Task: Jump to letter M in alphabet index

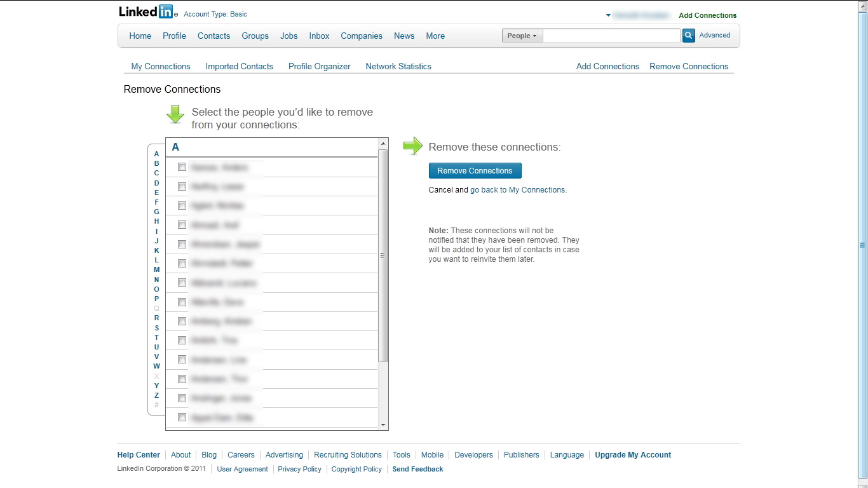Action: pos(157,269)
